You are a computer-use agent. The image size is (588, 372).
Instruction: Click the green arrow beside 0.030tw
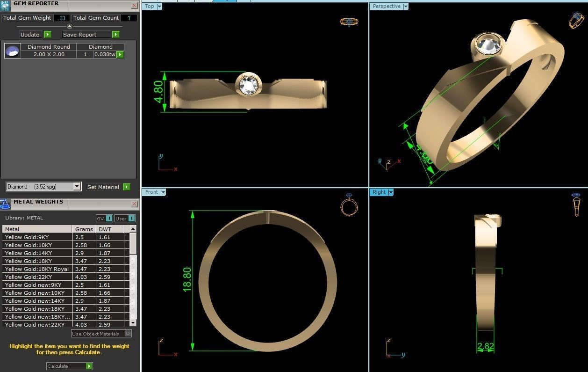tap(120, 54)
